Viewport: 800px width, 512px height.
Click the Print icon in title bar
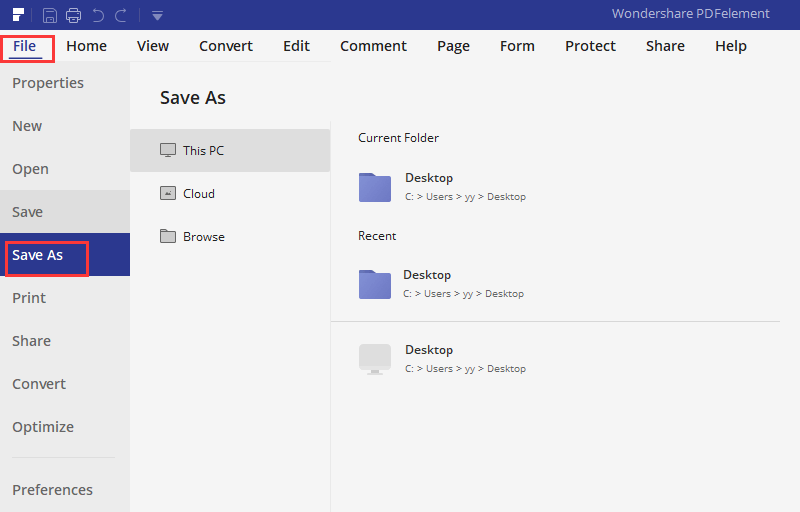pos(73,15)
